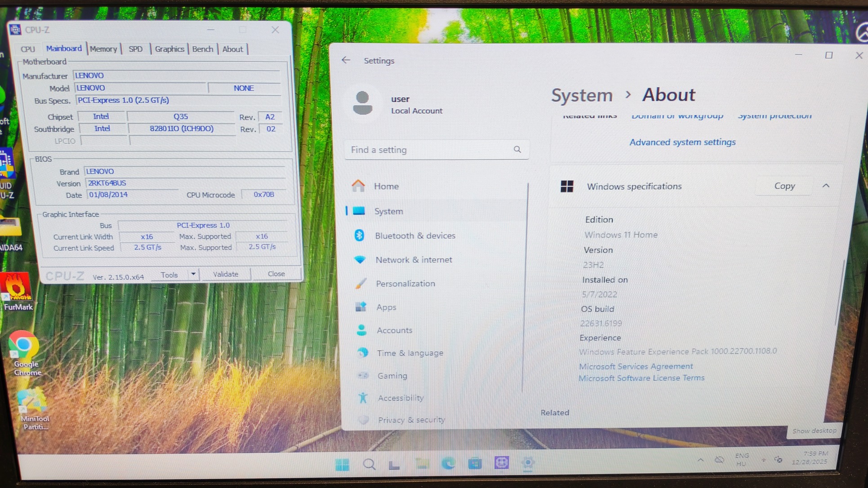Open the Time & language icon
The image size is (868, 488).
(x=362, y=353)
